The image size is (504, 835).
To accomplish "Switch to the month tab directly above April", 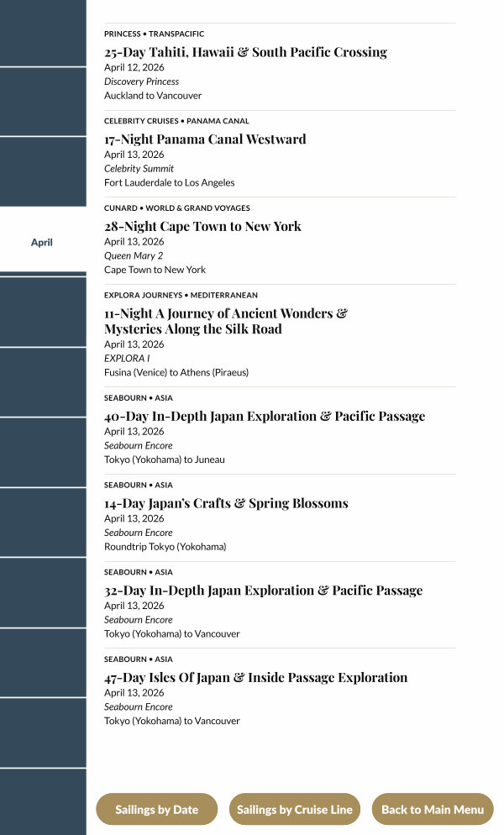I will tap(42, 172).
